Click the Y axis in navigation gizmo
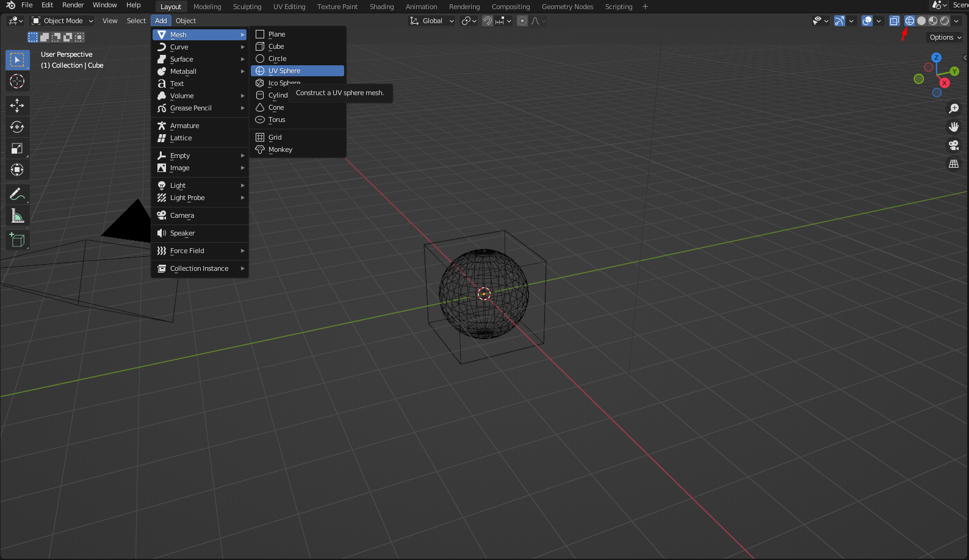Screen dimensions: 969x560 coord(954,71)
